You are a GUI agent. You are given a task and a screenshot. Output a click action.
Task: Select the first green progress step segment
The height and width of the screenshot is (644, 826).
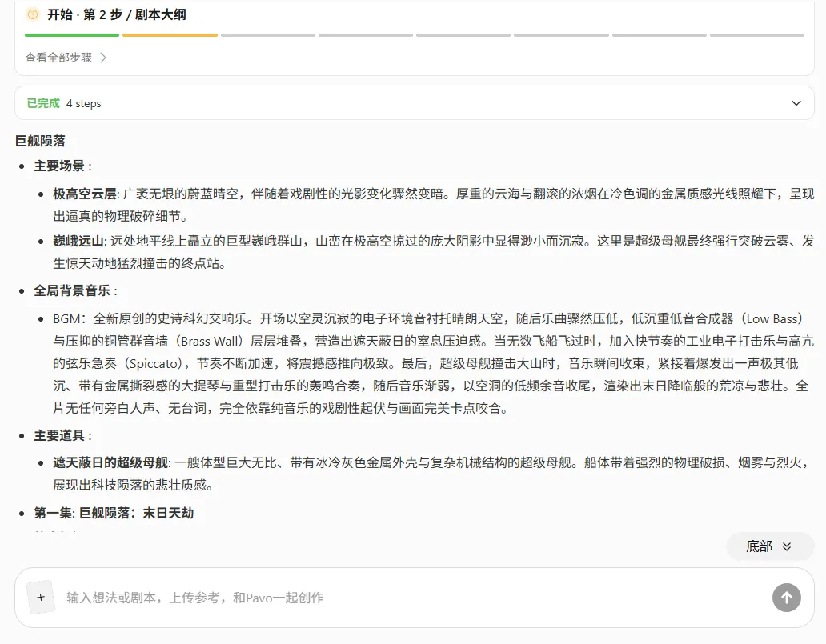point(72,35)
